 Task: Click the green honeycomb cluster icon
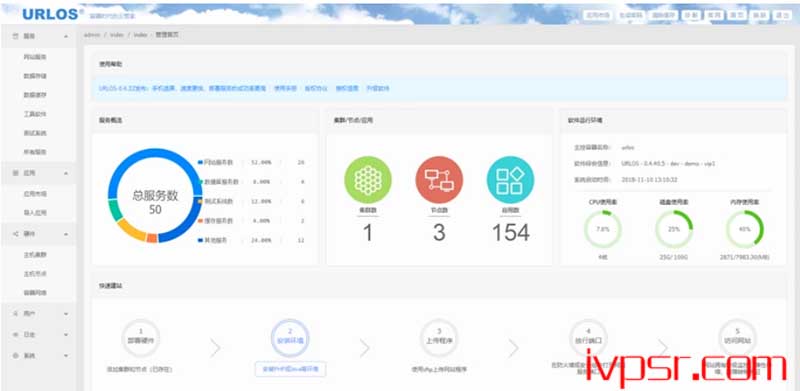click(x=368, y=180)
